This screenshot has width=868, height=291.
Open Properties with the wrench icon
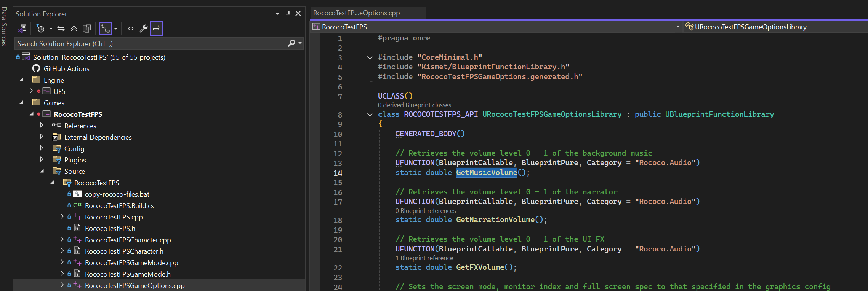coord(144,29)
